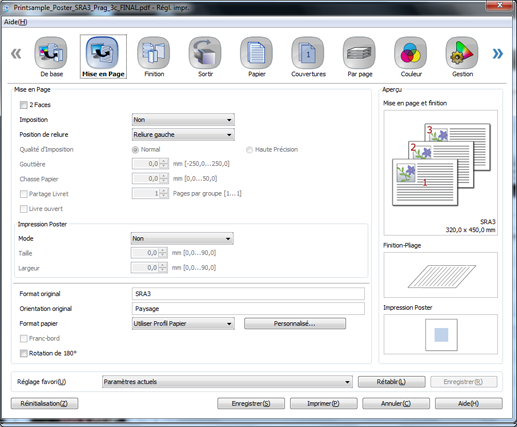The image size is (517, 427).
Task: Show next icons with right double arrow
Action: [x=497, y=53]
